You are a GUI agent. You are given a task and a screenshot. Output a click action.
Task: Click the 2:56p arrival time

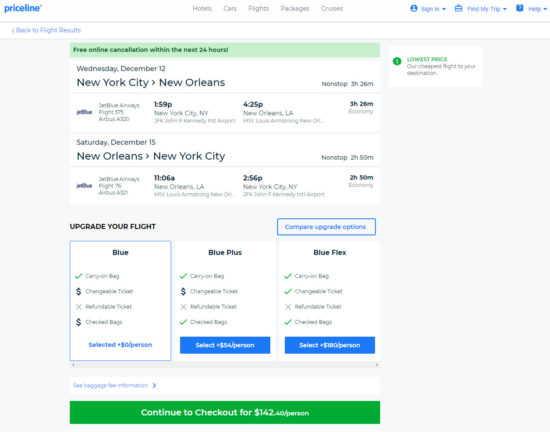253,178
